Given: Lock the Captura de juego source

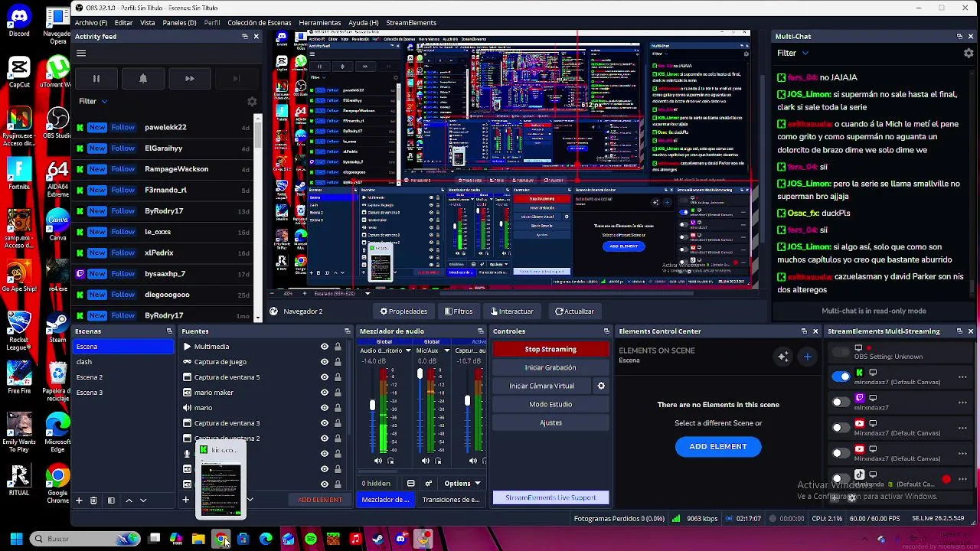Looking at the screenshot, I should coord(338,362).
